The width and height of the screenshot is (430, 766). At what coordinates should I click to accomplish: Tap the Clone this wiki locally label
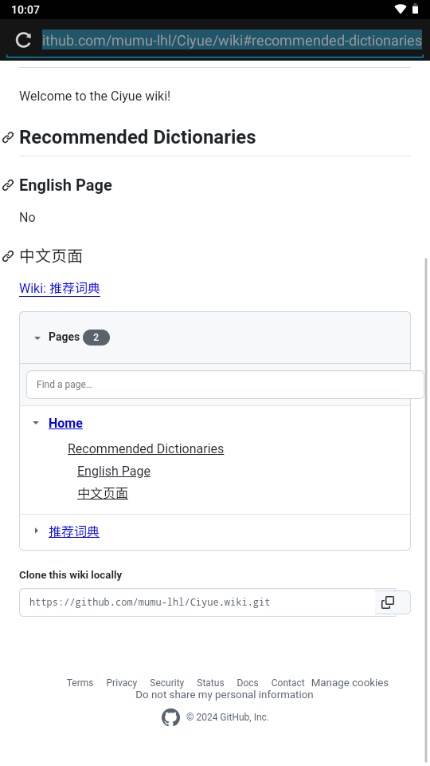(70, 575)
